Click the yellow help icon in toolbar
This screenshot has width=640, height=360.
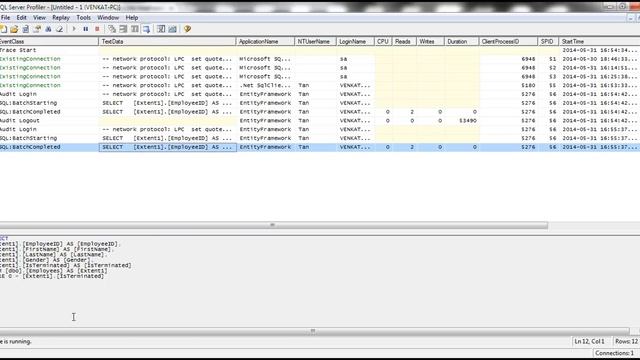click(187, 29)
